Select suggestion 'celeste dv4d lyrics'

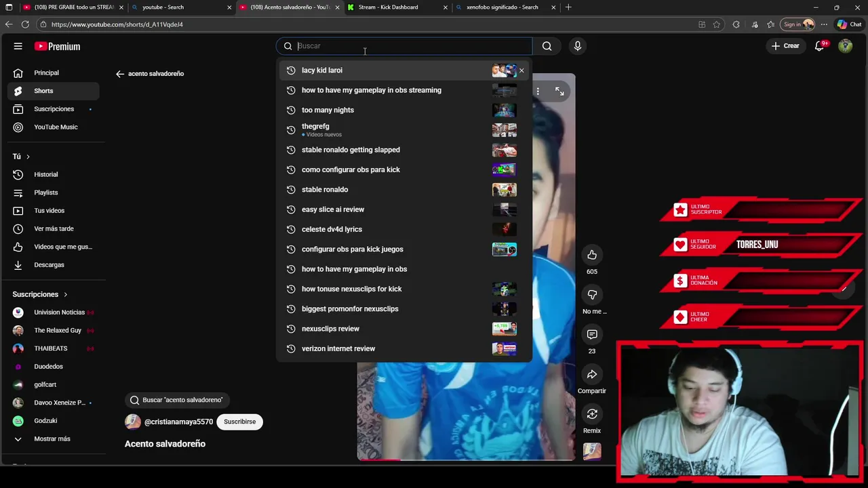404,229
